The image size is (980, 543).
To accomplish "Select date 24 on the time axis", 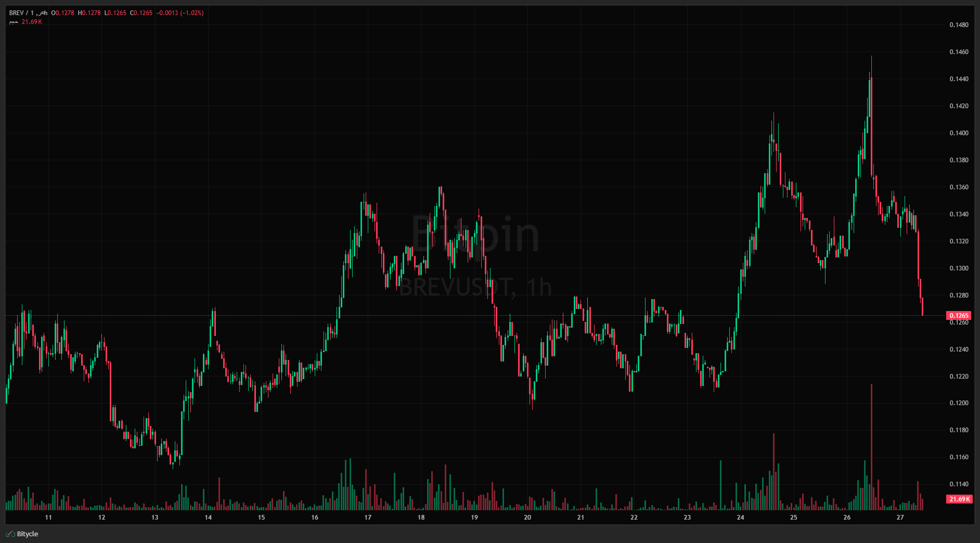I will (x=740, y=518).
